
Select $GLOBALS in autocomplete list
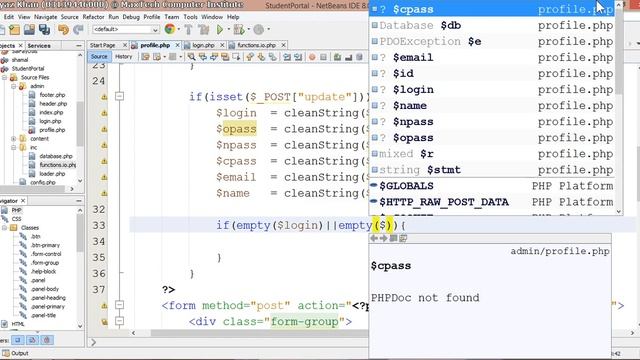[492, 186]
